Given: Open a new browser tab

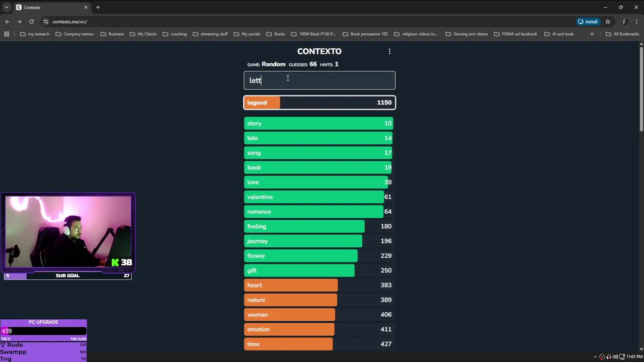Looking at the screenshot, I should click(98, 8).
